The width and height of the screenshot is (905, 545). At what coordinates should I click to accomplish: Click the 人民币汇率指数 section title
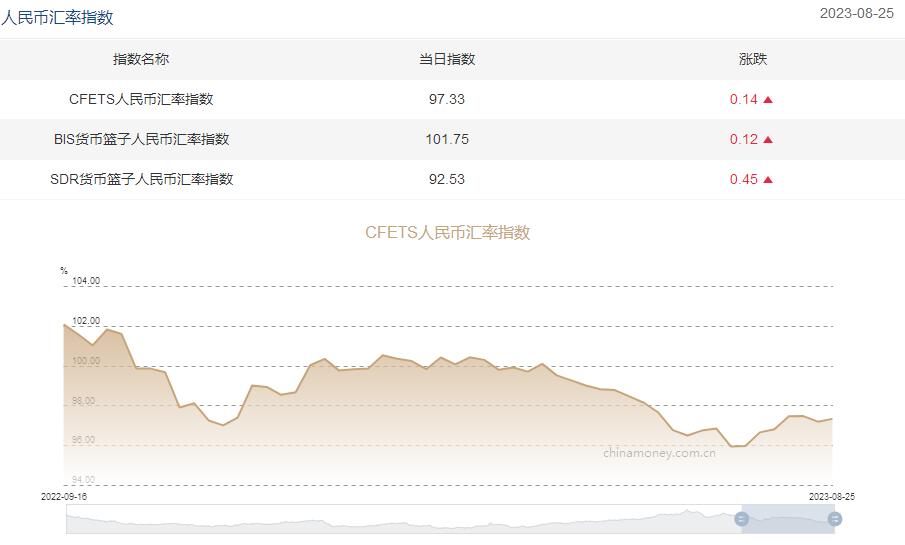click(57, 17)
